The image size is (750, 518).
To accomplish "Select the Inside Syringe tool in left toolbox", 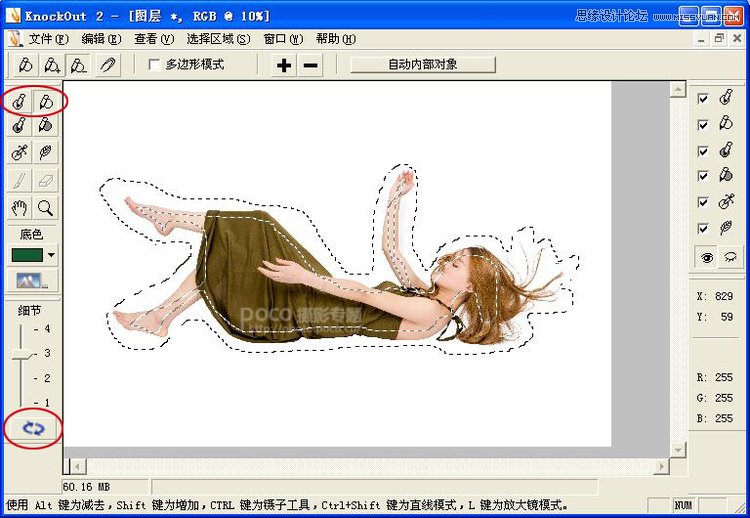I will 19,153.
